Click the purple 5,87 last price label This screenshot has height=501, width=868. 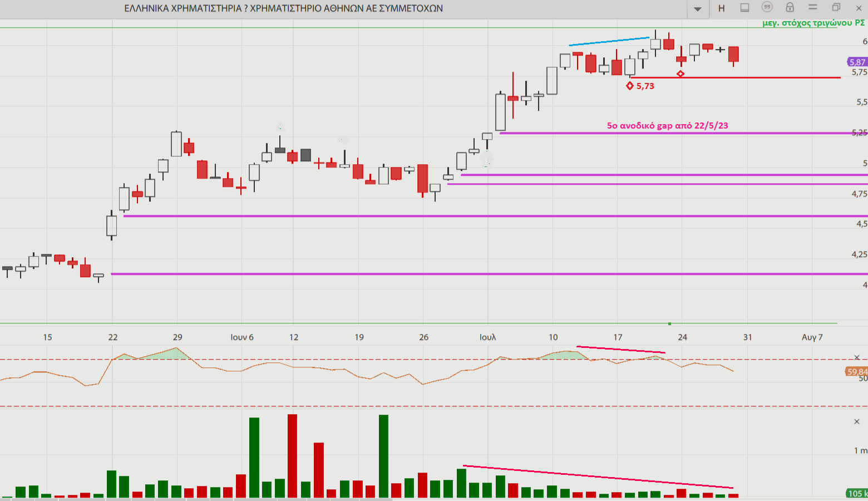(857, 62)
